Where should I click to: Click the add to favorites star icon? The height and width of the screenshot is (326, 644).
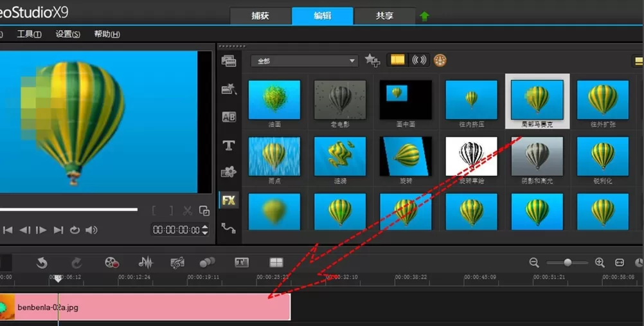coord(372,60)
